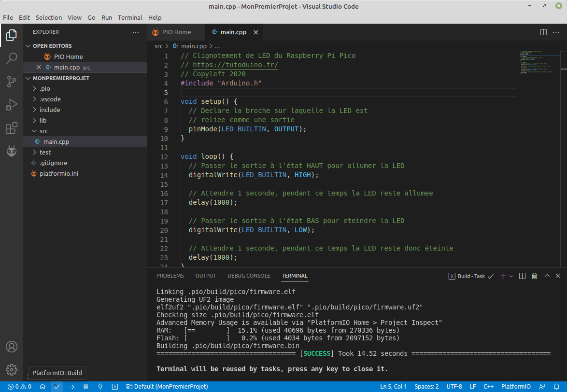Click the UTF-8 encoding indicator
Image resolution: width=567 pixels, height=392 pixels.
(454, 386)
